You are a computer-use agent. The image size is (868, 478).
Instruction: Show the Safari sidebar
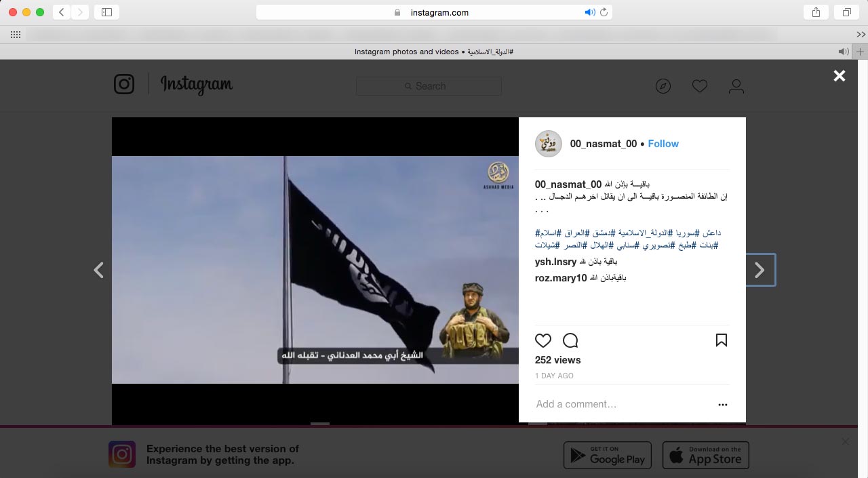[106, 12]
